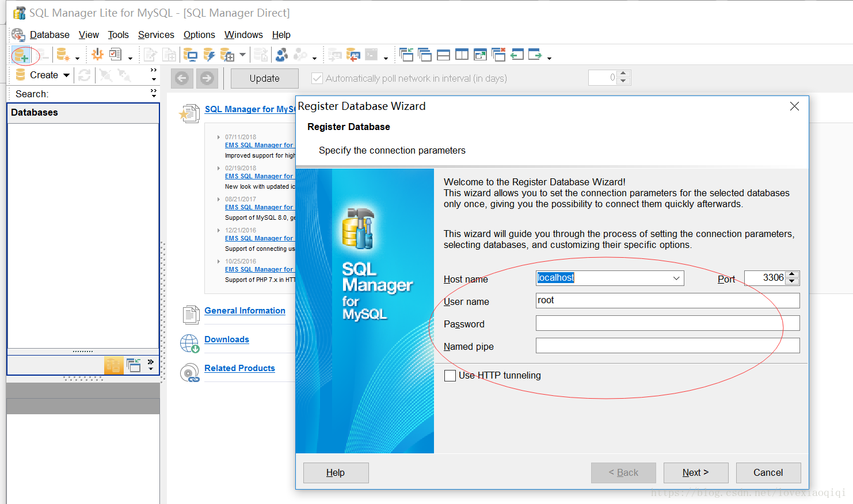
Task: Decrease the poll interval days spinner
Action: (623, 81)
